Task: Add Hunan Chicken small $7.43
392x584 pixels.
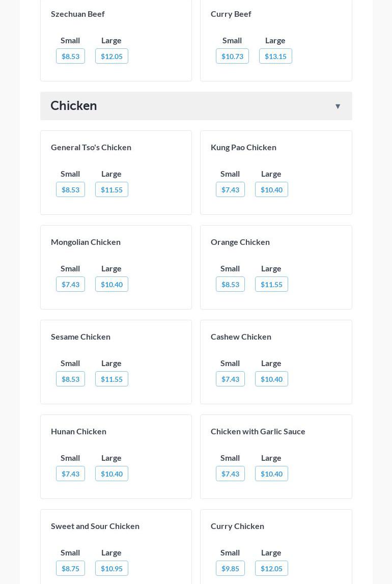Action: tap(70, 474)
